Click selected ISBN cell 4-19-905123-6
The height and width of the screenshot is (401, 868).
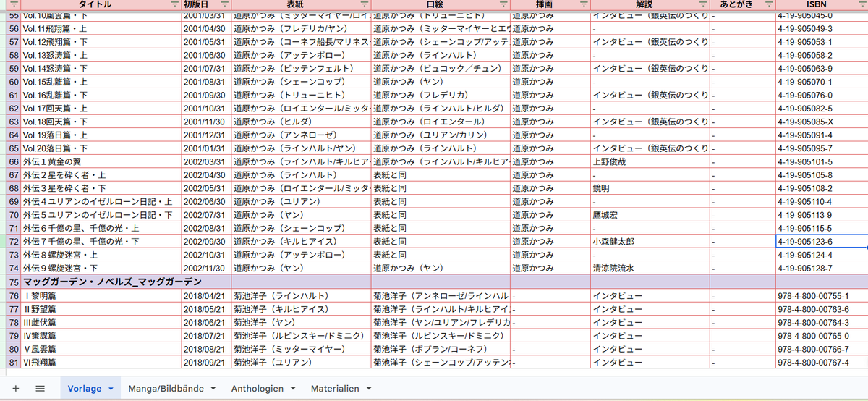coord(821,242)
